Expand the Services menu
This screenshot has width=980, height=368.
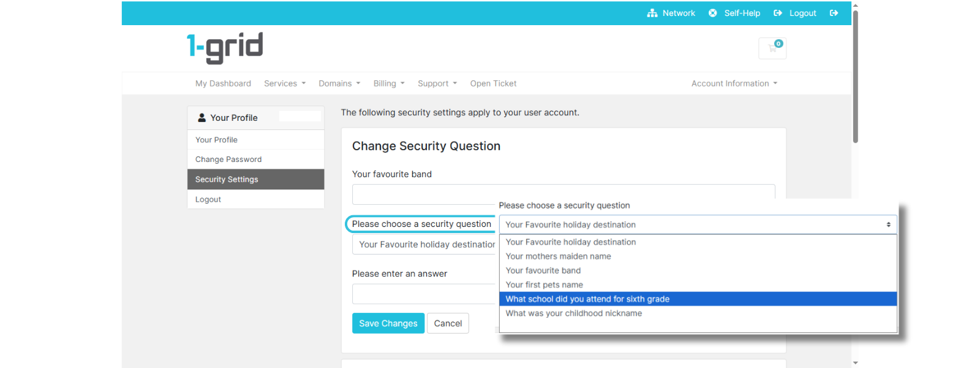284,83
